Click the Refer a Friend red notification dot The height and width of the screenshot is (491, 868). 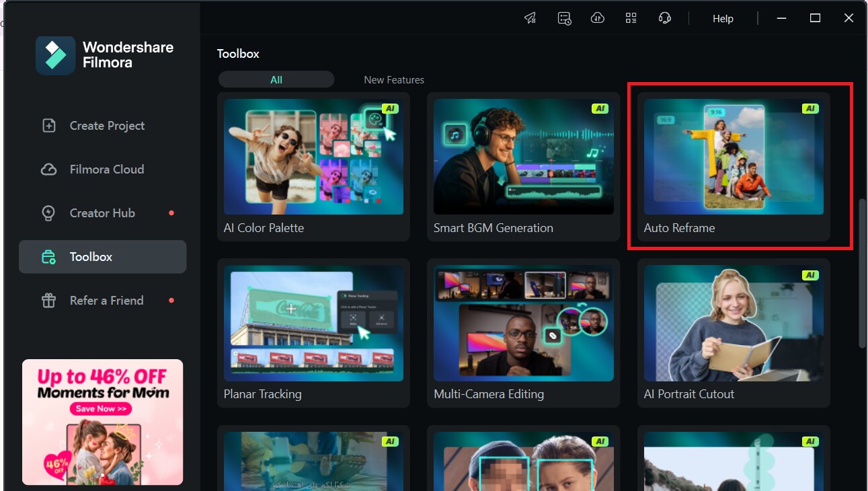171,301
